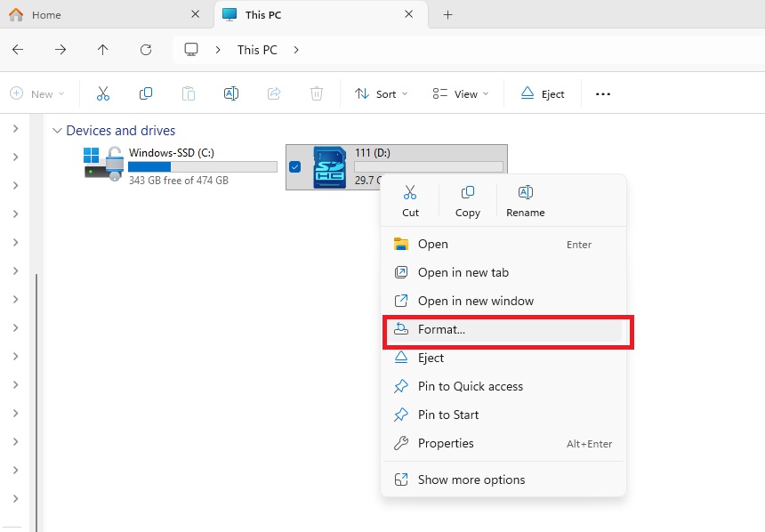Open the View dropdown

tap(460, 93)
